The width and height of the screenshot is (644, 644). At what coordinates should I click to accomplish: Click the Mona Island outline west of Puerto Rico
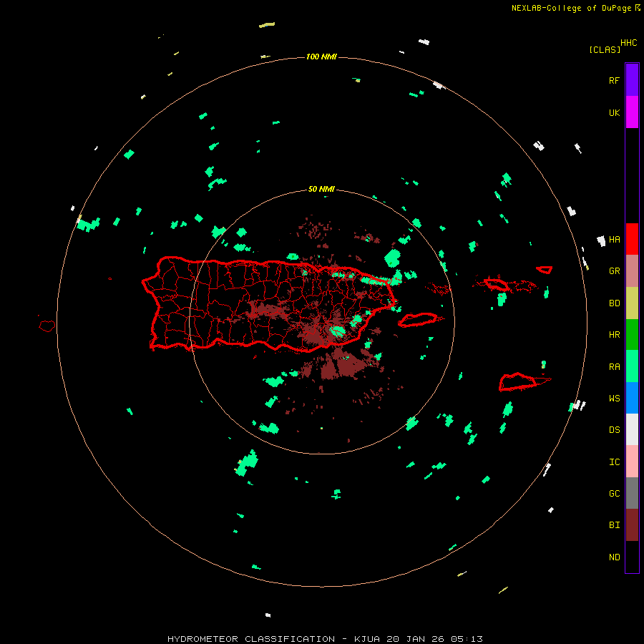[x=47, y=326]
